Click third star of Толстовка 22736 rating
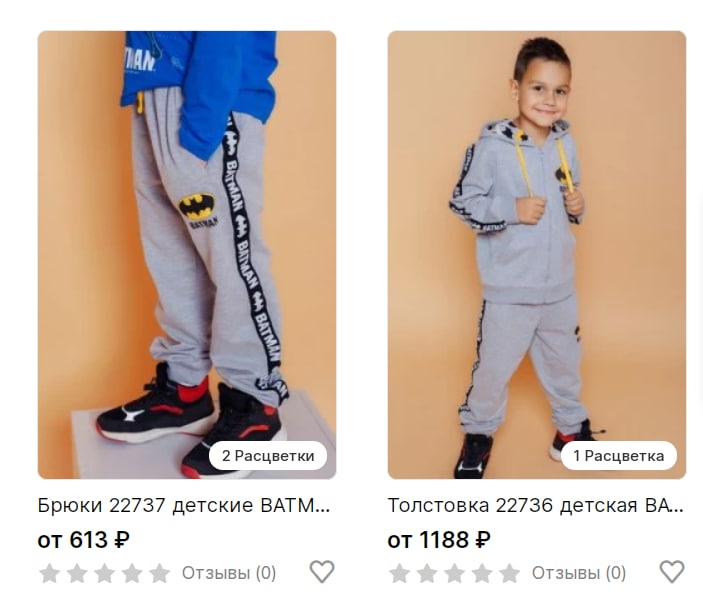Viewport: 703px width, 614px height. pyautogui.click(x=455, y=573)
